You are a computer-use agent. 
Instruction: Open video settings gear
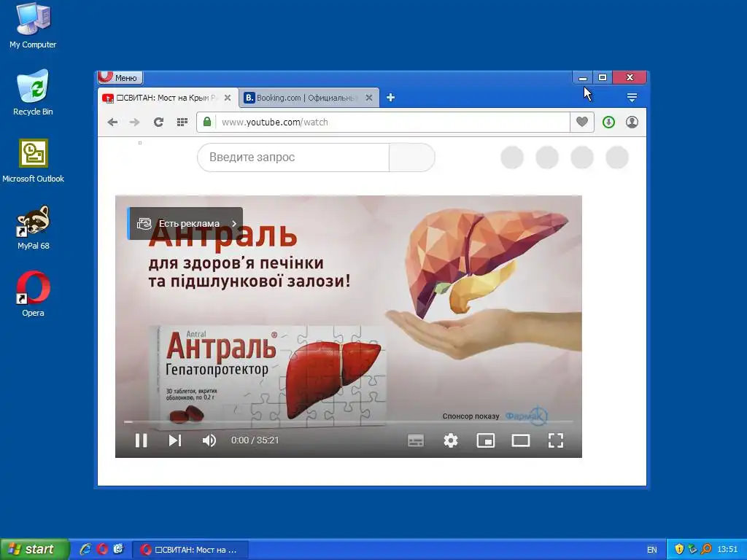(x=451, y=440)
